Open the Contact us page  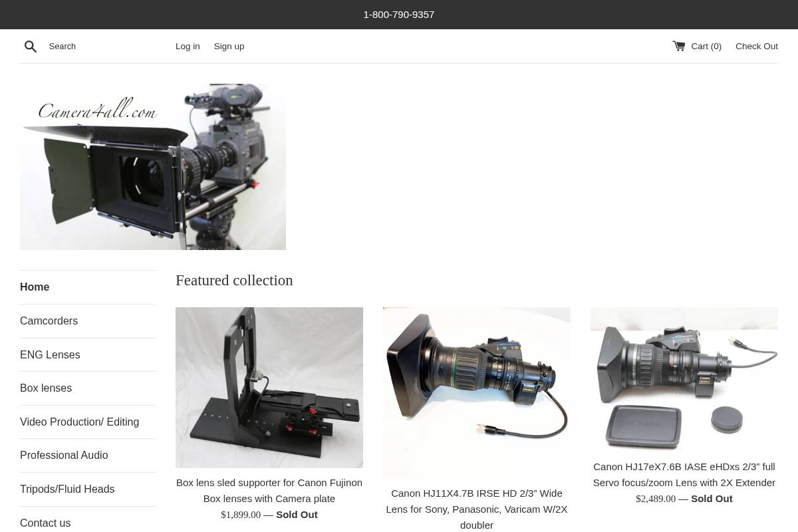(x=45, y=523)
